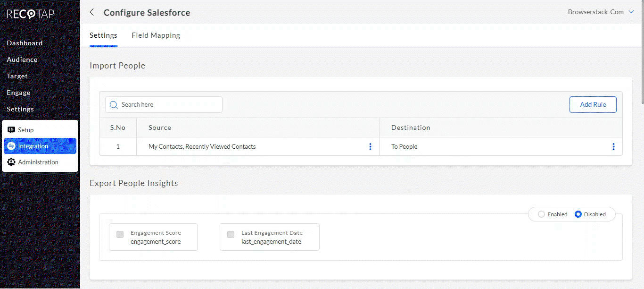
Task: Open the Administration submenu item
Action: [x=40, y=162]
